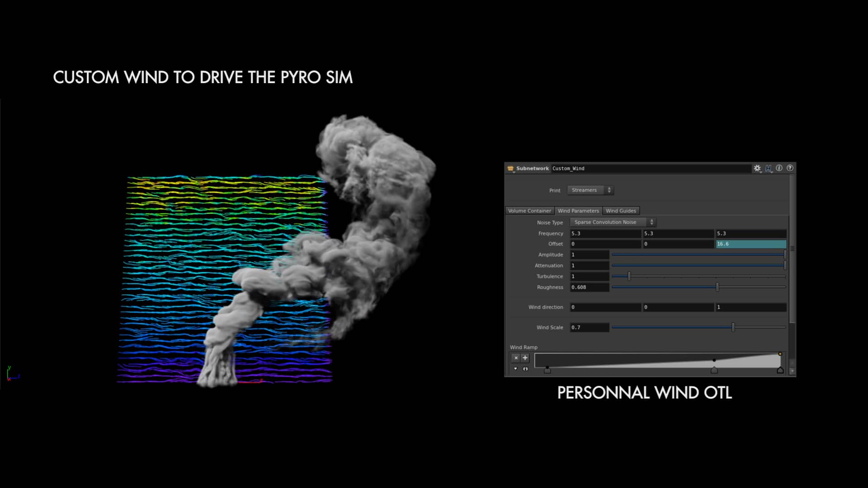This screenshot has height=488, width=868.
Task: Open the Noise Type dropdown
Action: [x=608, y=222]
